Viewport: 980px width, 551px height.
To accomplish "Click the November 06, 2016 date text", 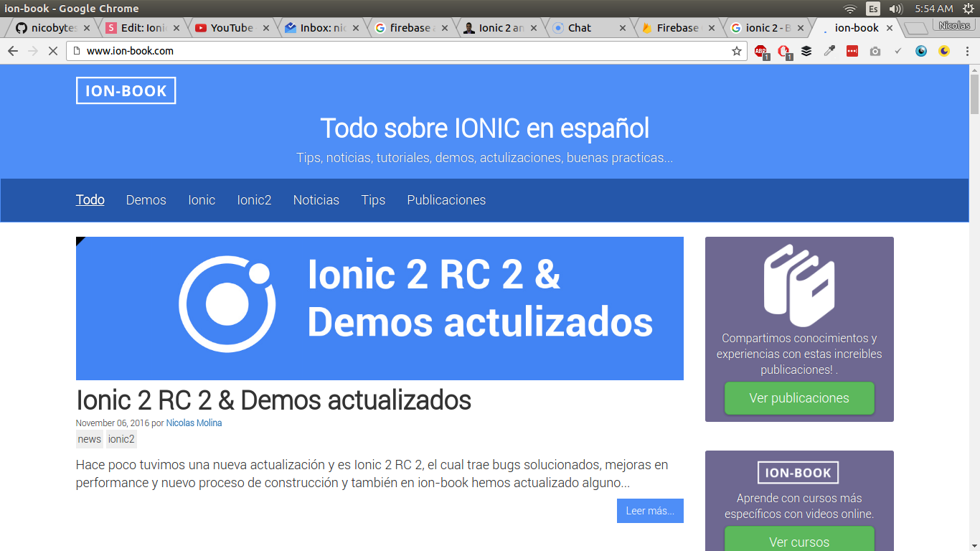I will coord(113,423).
